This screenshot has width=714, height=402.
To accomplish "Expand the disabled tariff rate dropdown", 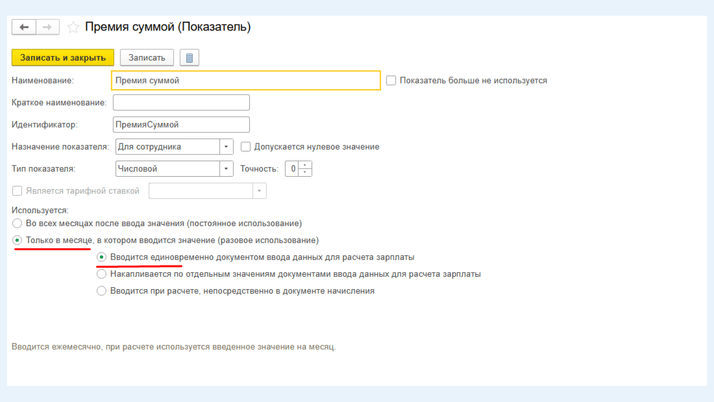I will click(260, 191).
